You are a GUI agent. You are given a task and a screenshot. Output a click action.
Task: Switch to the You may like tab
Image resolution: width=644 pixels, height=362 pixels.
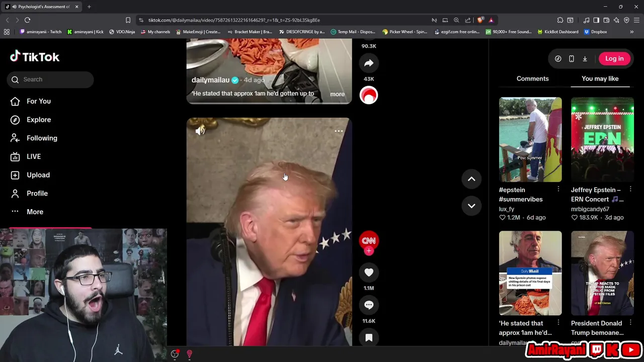[600, 78]
